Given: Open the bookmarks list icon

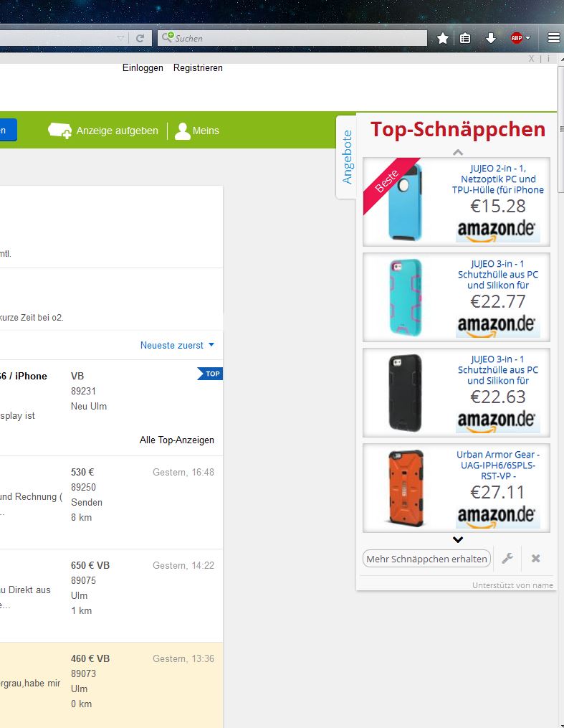Looking at the screenshot, I should click(465, 39).
